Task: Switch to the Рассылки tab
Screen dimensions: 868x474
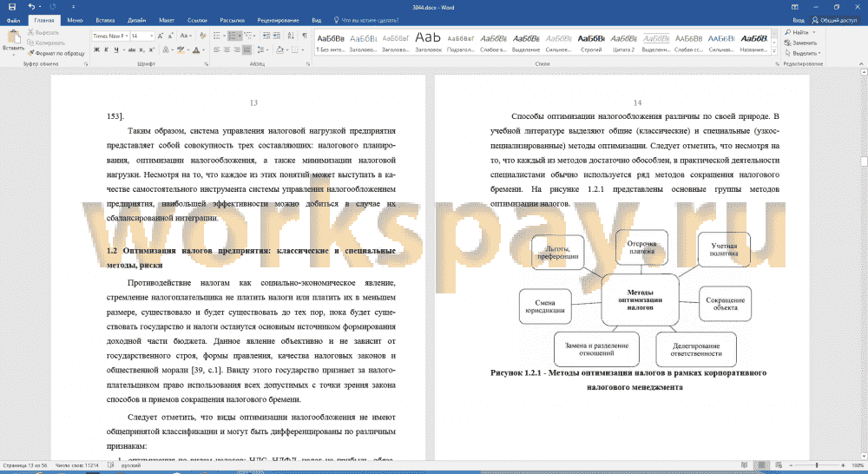Action: pyautogui.click(x=232, y=20)
